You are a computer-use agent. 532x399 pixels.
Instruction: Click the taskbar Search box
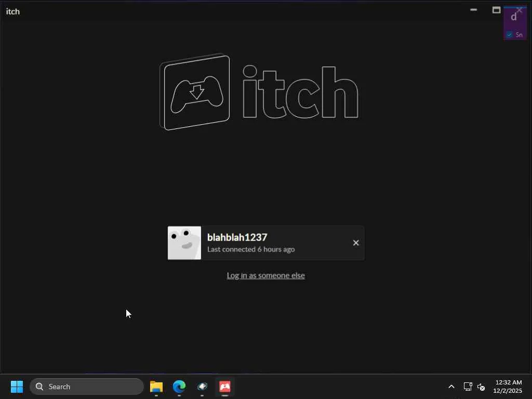tap(87, 387)
